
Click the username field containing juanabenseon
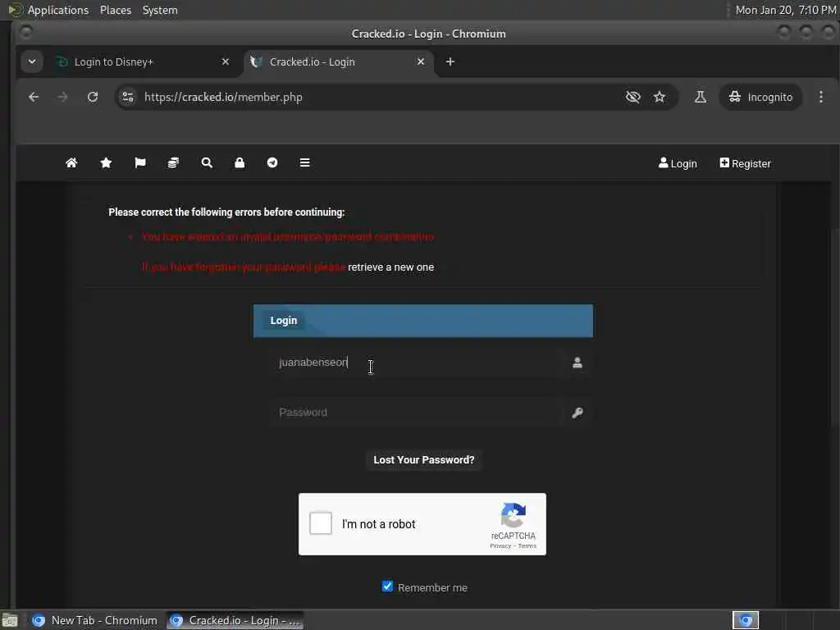click(415, 363)
